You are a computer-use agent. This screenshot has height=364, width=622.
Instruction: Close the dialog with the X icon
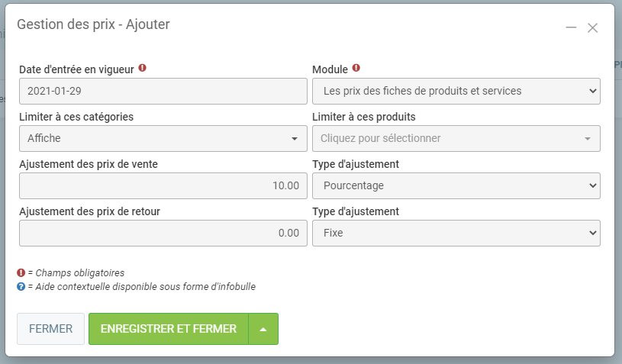(x=592, y=27)
